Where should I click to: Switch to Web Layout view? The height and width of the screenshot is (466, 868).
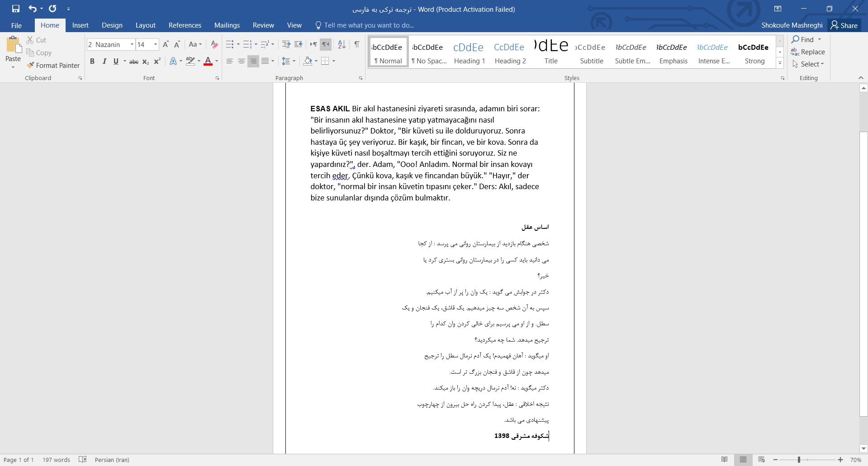click(761, 460)
